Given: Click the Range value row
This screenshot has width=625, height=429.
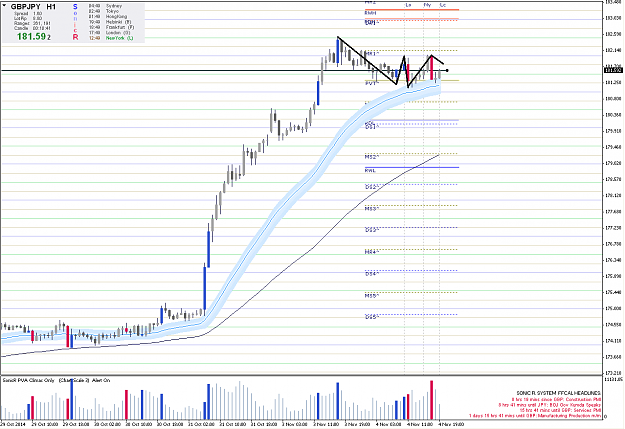Looking at the screenshot, I should (x=32, y=24).
